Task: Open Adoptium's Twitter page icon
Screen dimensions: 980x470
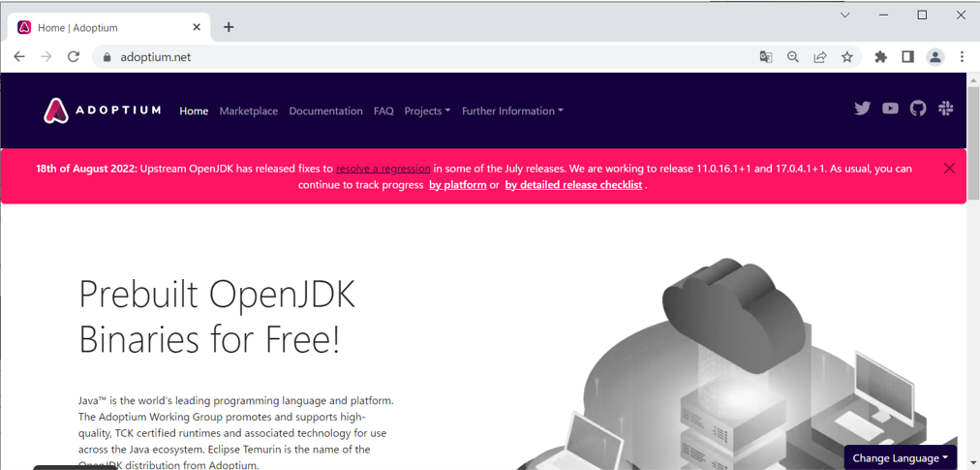Action: (863, 109)
